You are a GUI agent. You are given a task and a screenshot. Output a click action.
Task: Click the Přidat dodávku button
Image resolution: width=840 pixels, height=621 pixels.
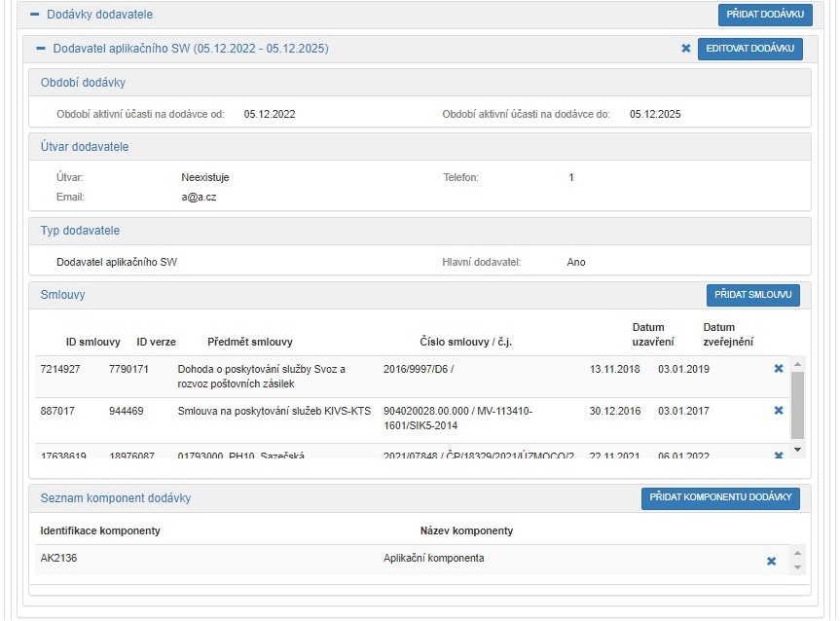tap(764, 15)
